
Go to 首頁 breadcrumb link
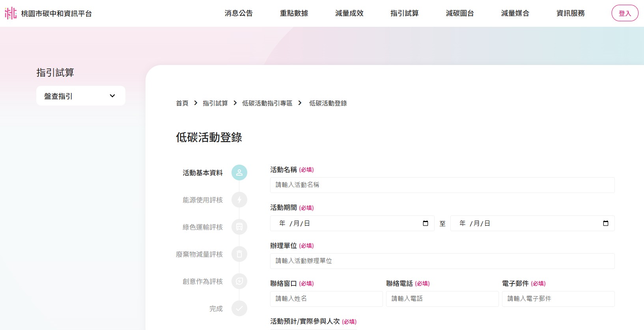(182, 103)
